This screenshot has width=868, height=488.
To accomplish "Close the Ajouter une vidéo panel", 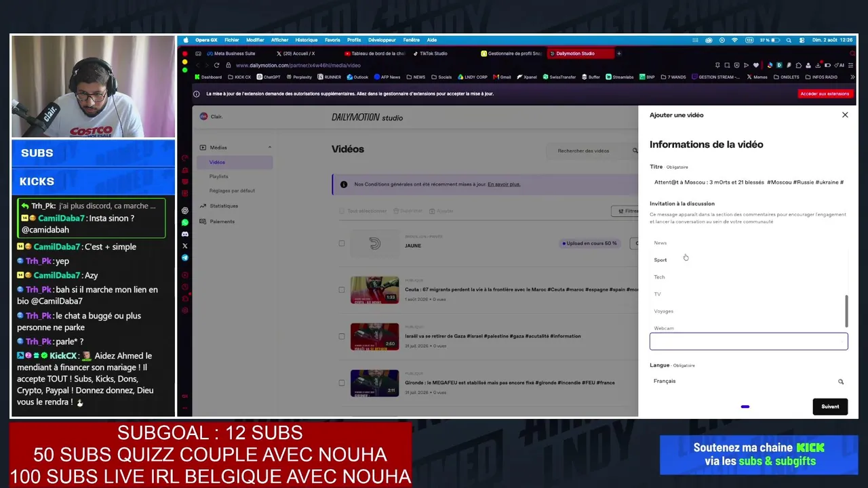I will pyautogui.click(x=845, y=115).
